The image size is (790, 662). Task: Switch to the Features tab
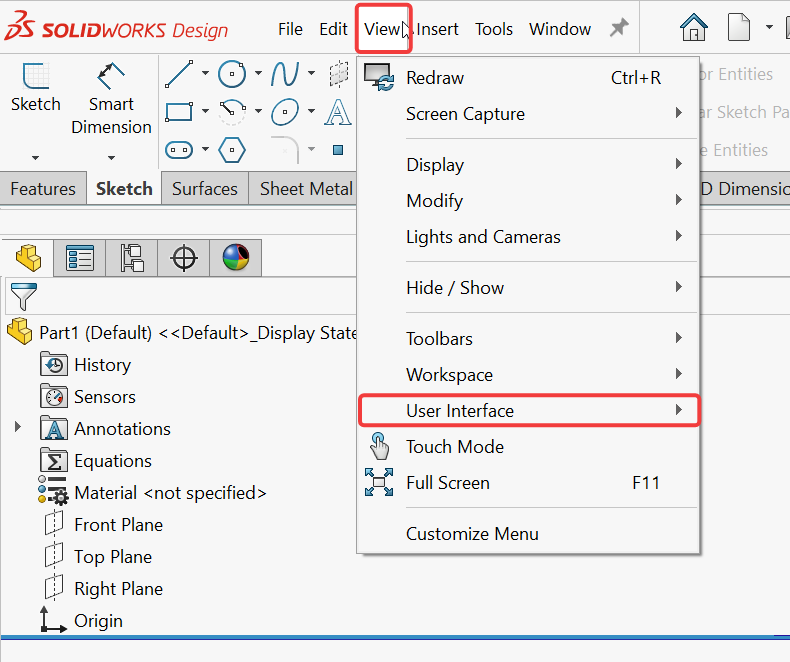click(x=43, y=189)
